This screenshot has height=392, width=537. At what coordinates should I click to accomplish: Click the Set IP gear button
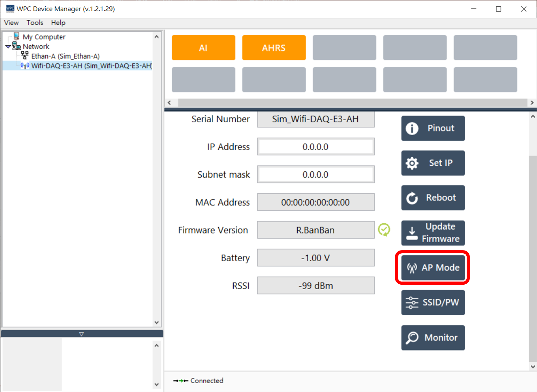tap(433, 163)
